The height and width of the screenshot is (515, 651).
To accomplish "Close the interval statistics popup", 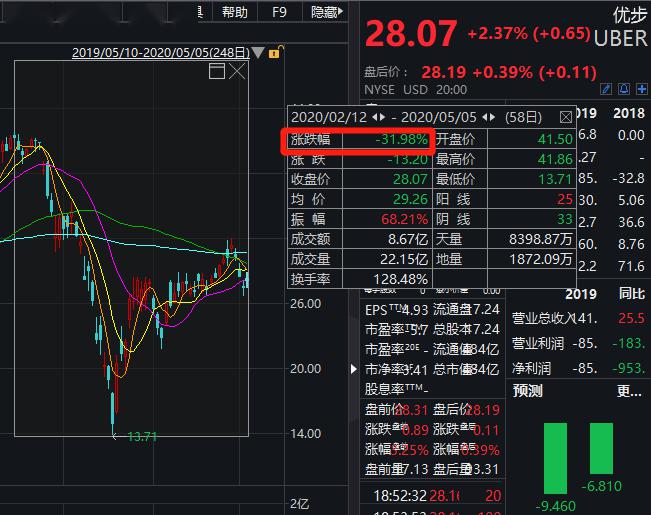I will click(565, 118).
